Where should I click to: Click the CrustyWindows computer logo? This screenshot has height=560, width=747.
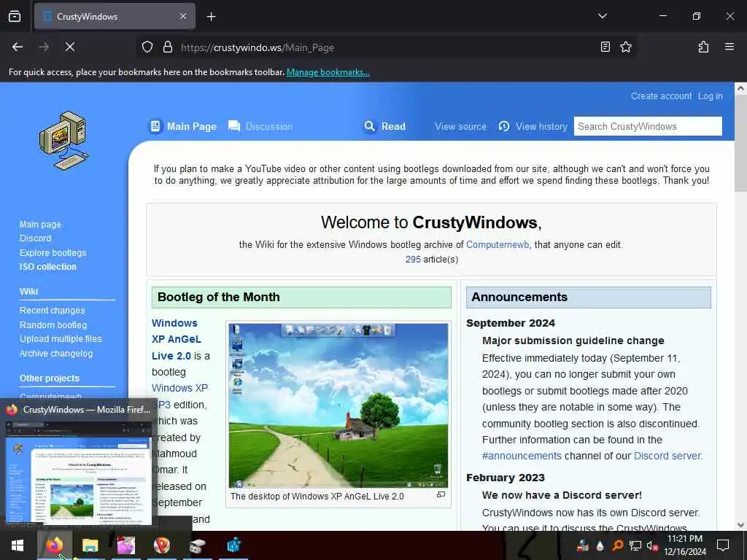[x=64, y=141]
